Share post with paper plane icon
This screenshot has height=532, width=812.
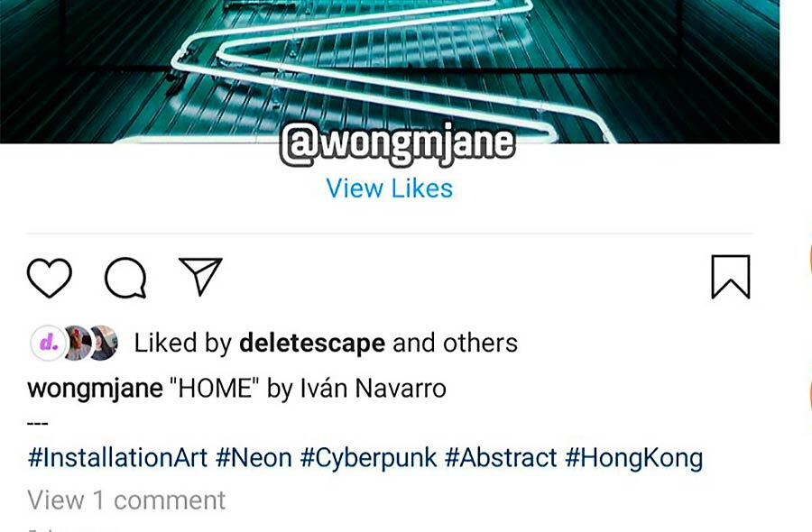pyautogui.click(x=200, y=276)
